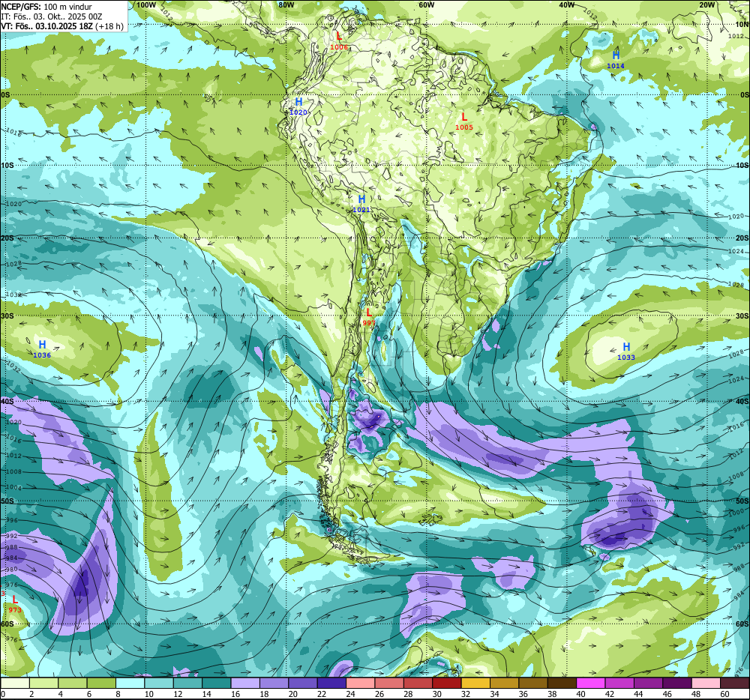The image size is (750, 700).
Task: Click the H 1020 high marker near Ecuador
Action: click(x=298, y=106)
